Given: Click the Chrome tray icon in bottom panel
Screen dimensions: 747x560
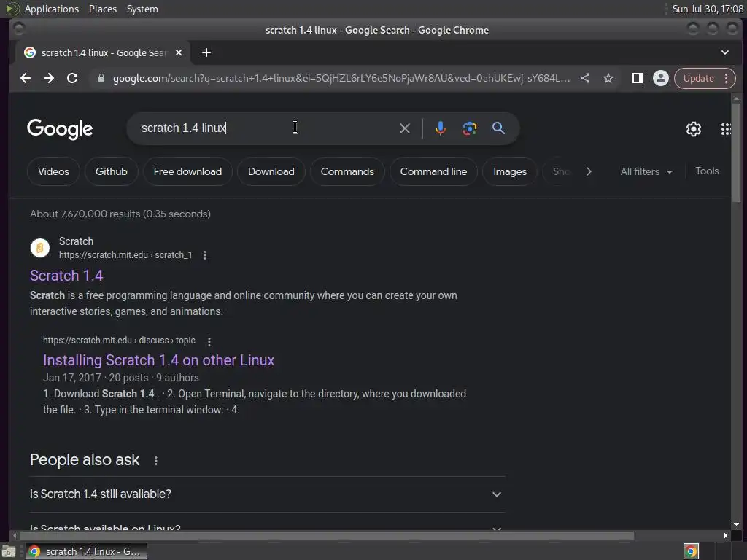Looking at the screenshot, I should tap(691, 551).
